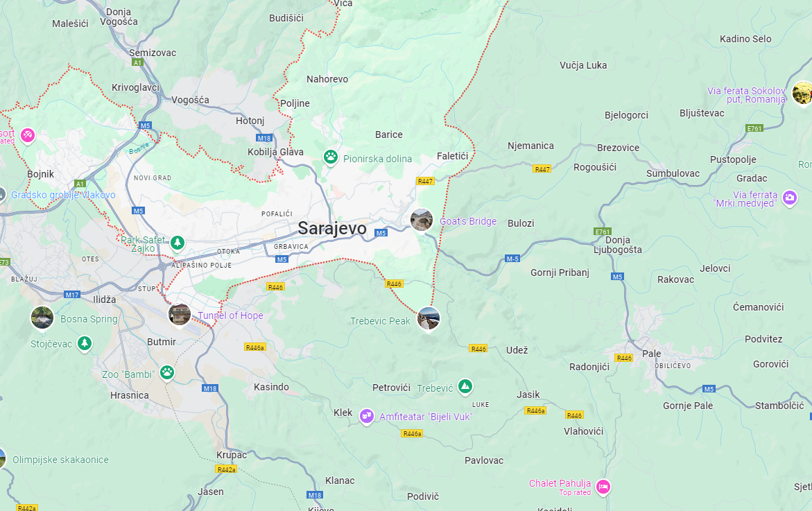Select the Pale town label

pos(651,354)
